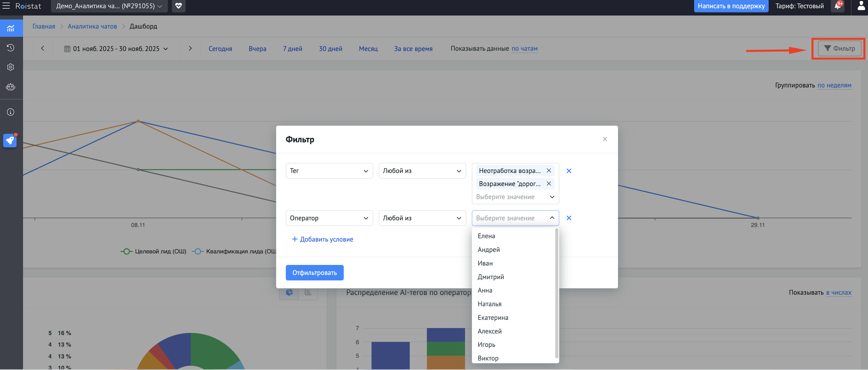The image size is (868, 370).
Task: Click the rocket icon in the sidebar
Action: click(x=10, y=140)
